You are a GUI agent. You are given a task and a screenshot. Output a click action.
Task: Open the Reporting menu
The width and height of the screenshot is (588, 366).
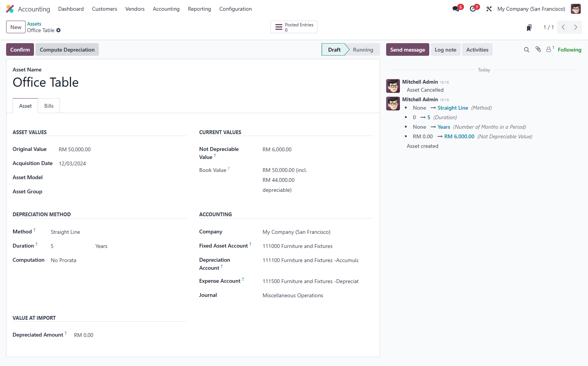(x=200, y=9)
